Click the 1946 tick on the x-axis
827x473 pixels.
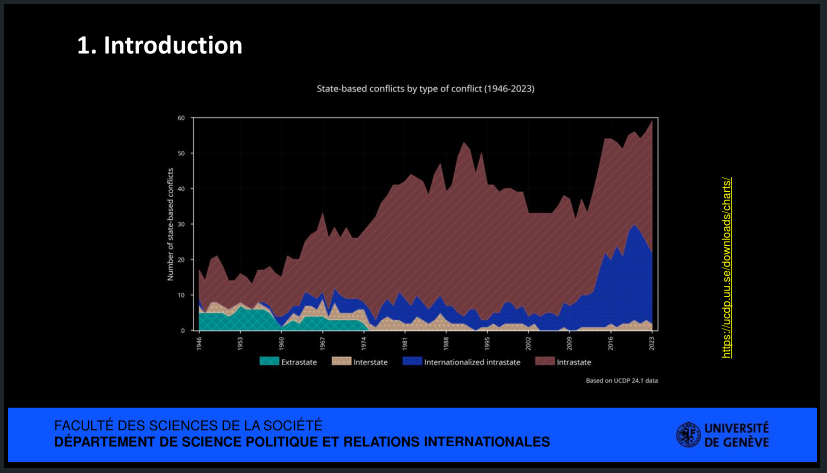(x=199, y=342)
